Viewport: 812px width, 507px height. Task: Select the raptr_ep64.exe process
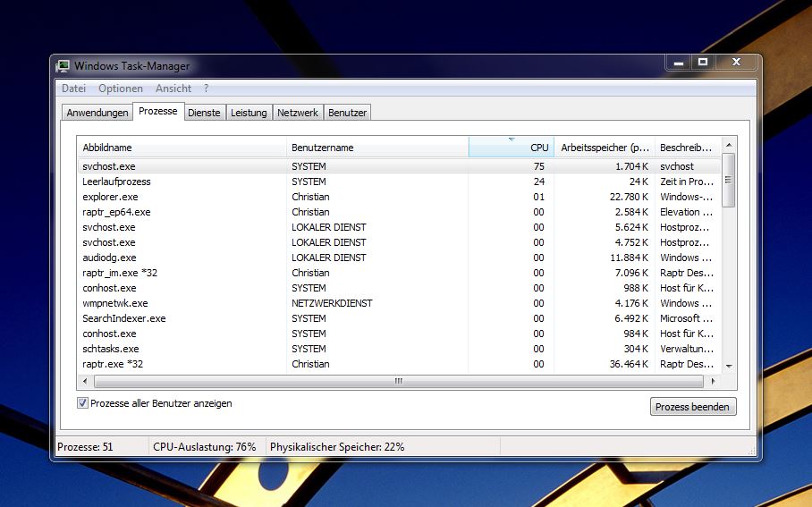(x=398, y=212)
